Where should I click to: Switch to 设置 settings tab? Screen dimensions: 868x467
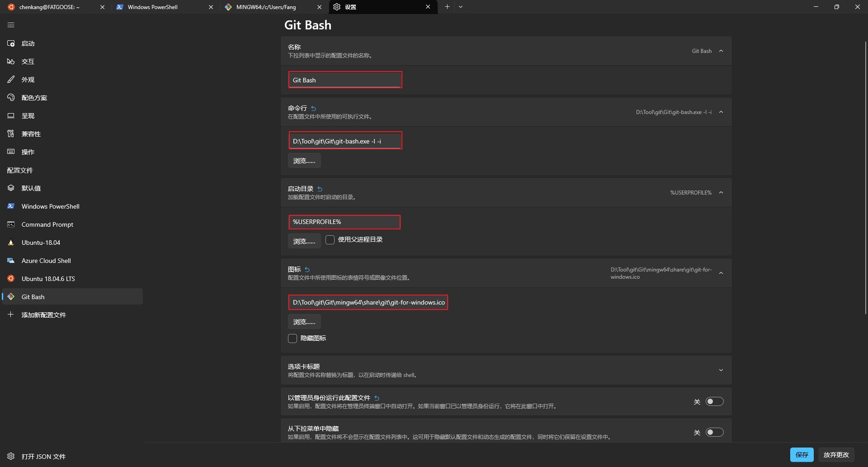[383, 7]
